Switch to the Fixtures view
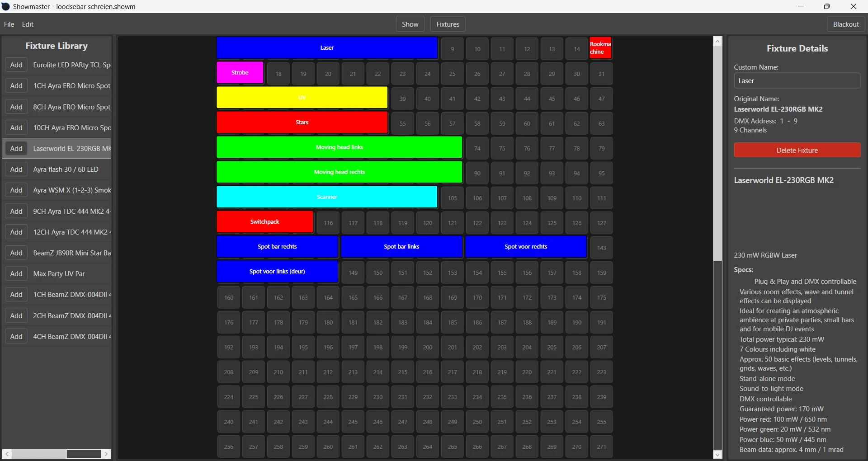Viewport: 868px width, 461px height. click(447, 24)
